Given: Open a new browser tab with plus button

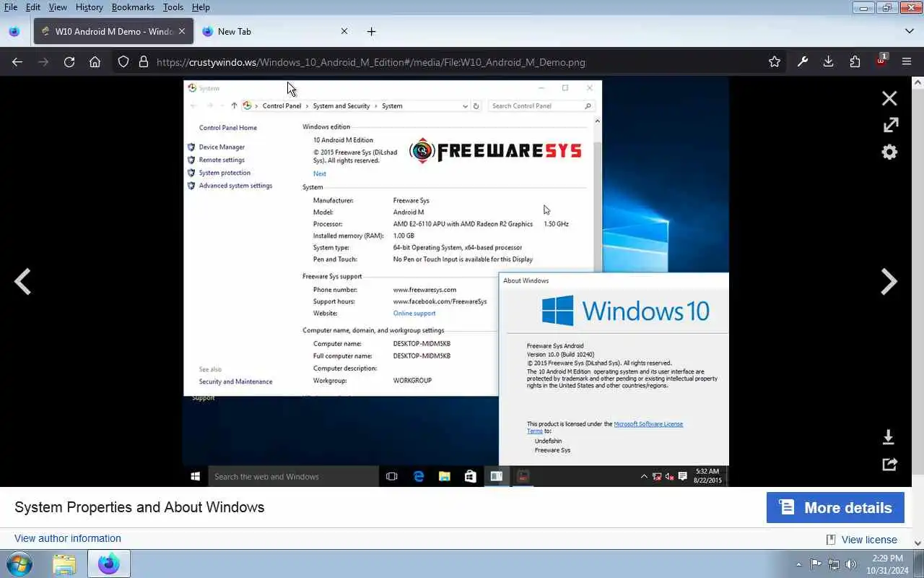Looking at the screenshot, I should [x=371, y=32].
